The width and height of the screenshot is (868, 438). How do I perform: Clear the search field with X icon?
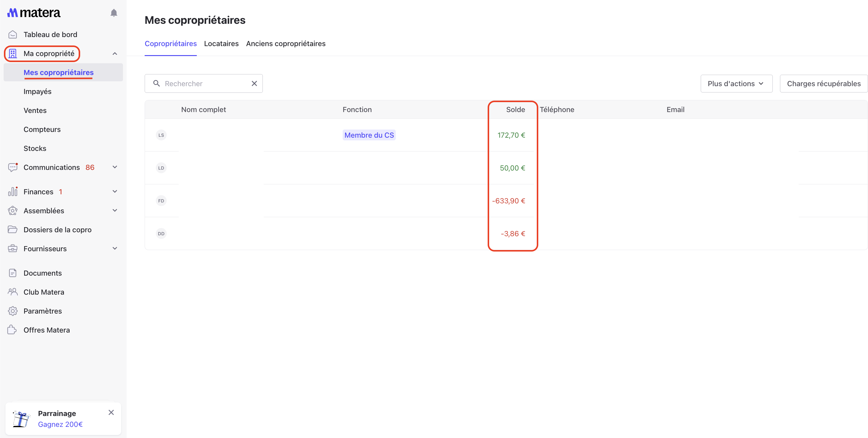click(254, 83)
